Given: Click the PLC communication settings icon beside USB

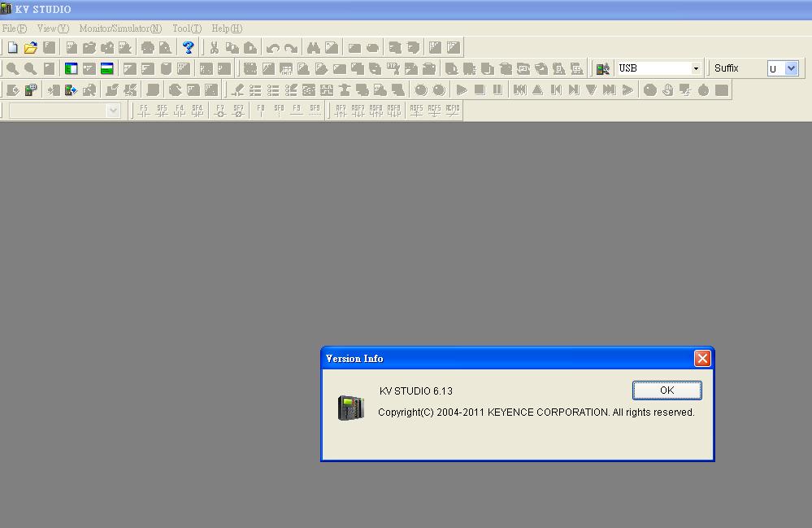Looking at the screenshot, I should pyautogui.click(x=602, y=69).
